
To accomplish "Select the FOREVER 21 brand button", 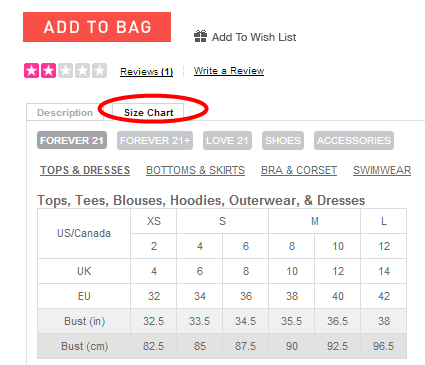I will click(72, 140).
